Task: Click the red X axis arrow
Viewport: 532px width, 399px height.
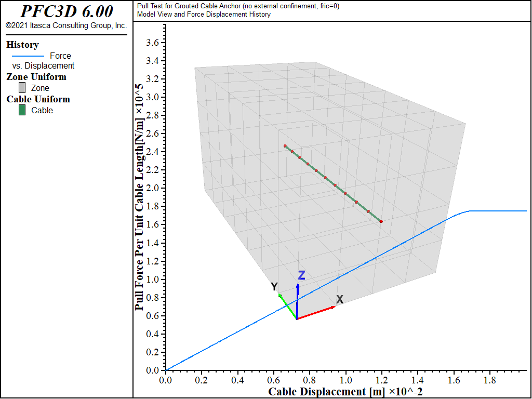Action: click(316, 313)
